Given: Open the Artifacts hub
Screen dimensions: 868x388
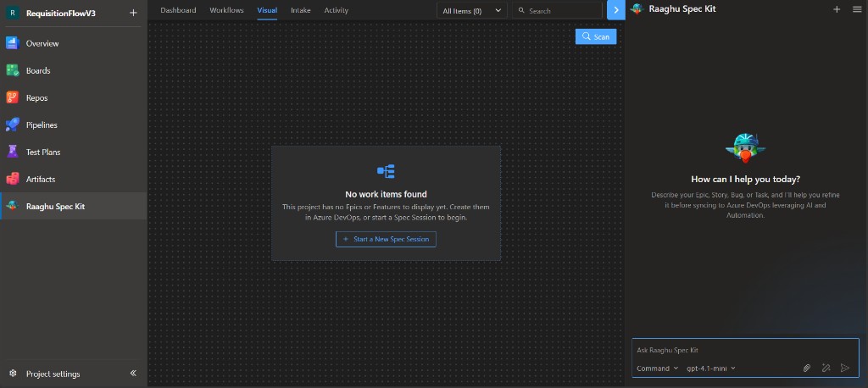Looking at the screenshot, I should 73,179.
